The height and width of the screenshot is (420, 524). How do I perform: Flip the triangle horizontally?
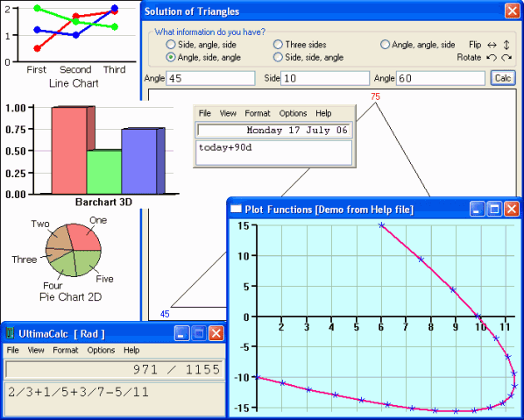coord(492,45)
